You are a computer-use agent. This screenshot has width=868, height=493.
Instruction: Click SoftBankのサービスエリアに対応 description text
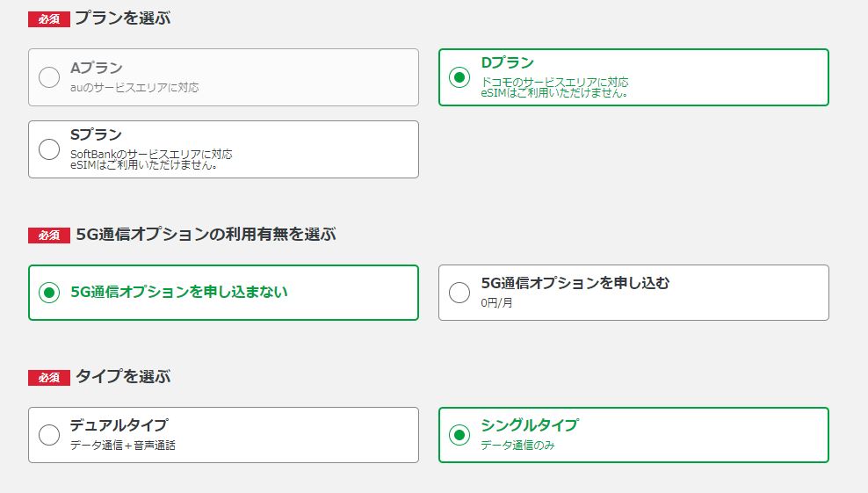click(151, 154)
